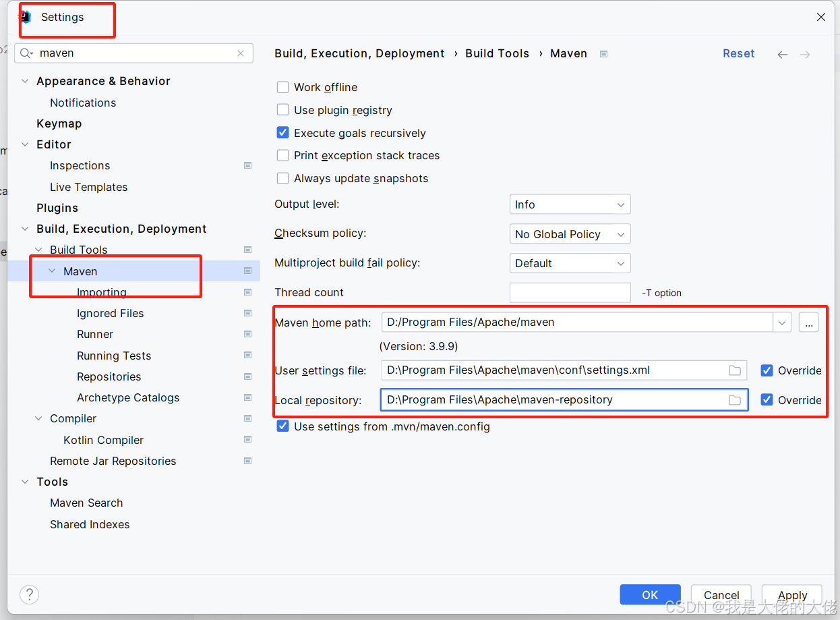Collapse the Appearance & Behavior section
Screen dimensions: 840x620
point(25,81)
